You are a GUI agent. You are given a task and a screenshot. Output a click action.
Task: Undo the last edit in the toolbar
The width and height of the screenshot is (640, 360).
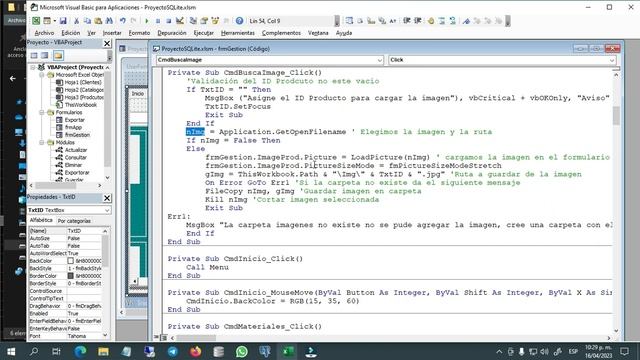122,21
